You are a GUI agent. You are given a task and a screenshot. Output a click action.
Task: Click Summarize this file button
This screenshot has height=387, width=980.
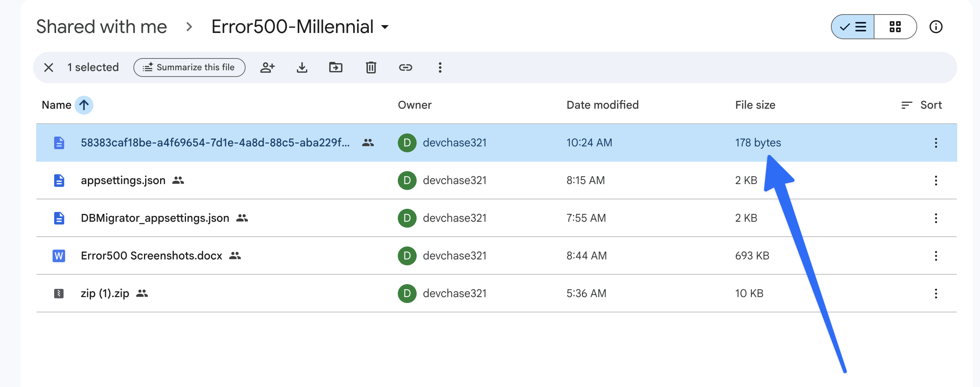click(189, 68)
